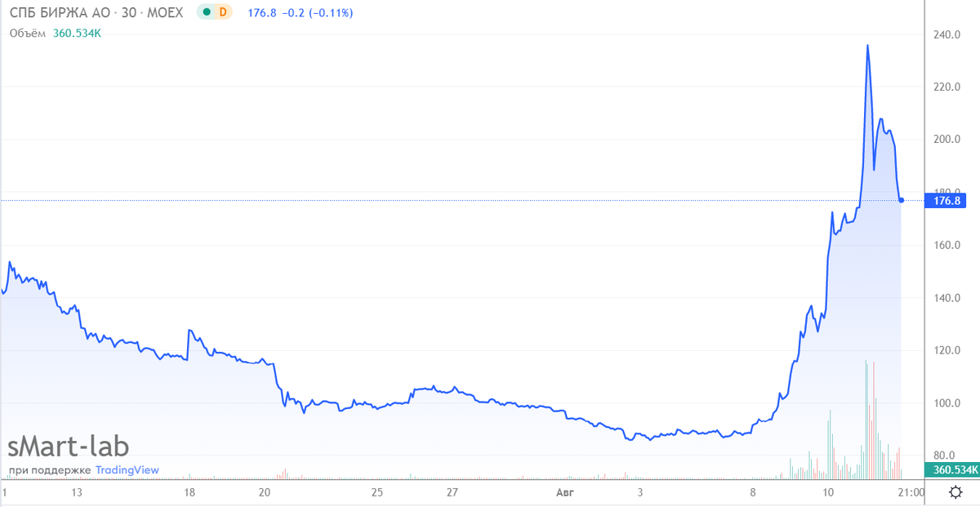
Task: Click the blue 176.8 value in header
Action: [x=261, y=13]
